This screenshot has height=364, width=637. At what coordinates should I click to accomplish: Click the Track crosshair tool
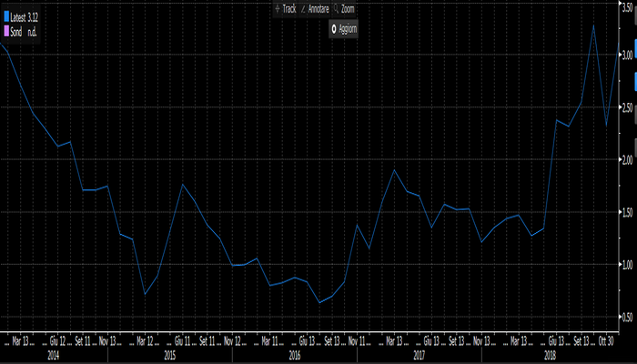[286, 8]
